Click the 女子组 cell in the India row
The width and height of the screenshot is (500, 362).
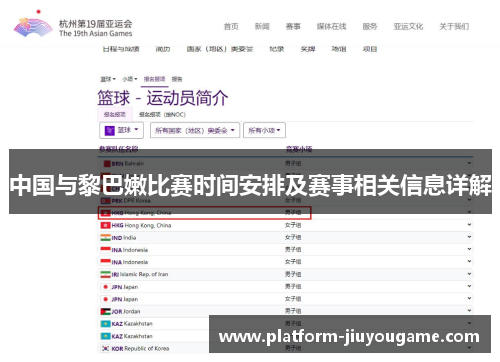tap(293, 237)
